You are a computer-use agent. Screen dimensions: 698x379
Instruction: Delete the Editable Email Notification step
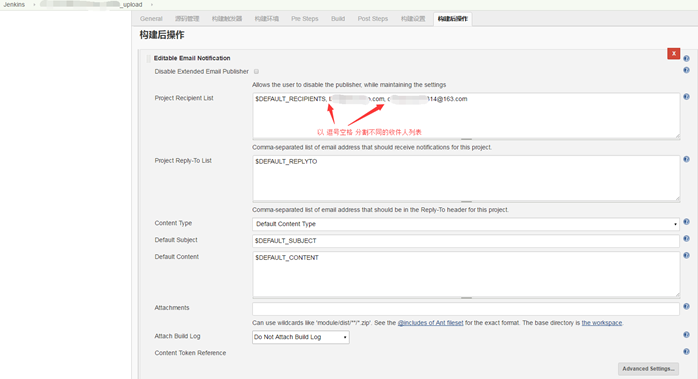(674, 53)
